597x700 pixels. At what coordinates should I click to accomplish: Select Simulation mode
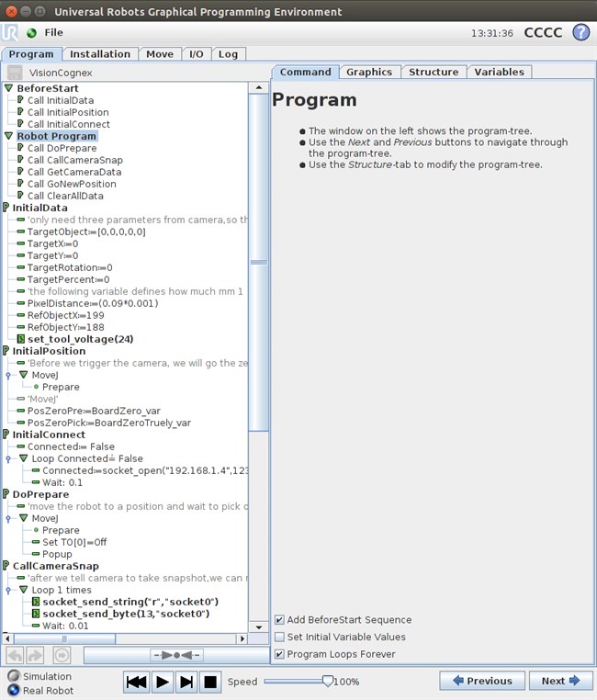[15, 676]
